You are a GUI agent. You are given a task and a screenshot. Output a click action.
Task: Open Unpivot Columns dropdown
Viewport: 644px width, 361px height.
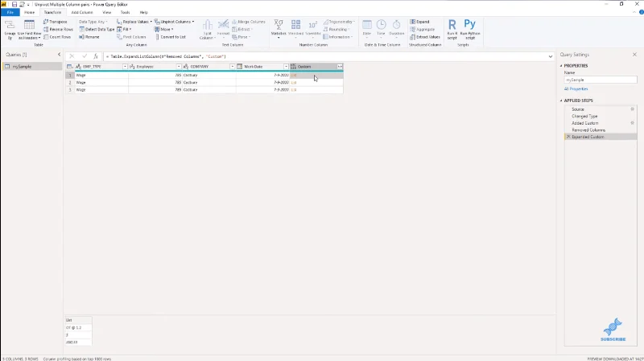pos(174,22)
